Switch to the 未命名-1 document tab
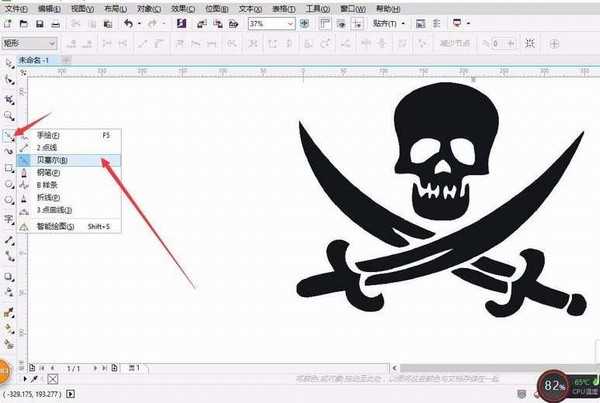This screenshot has width=600, height=403. [x=34, y=60]
